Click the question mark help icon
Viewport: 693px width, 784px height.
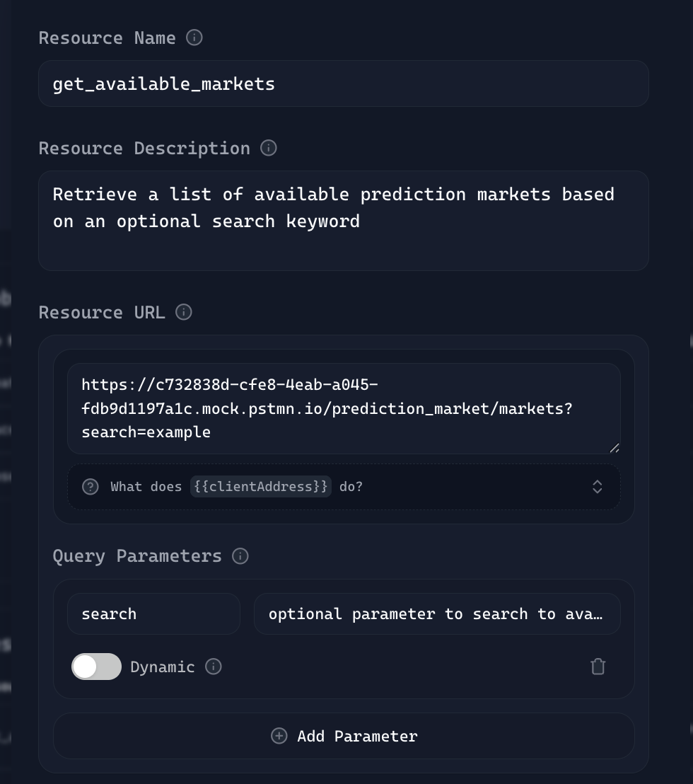point(91,487)
